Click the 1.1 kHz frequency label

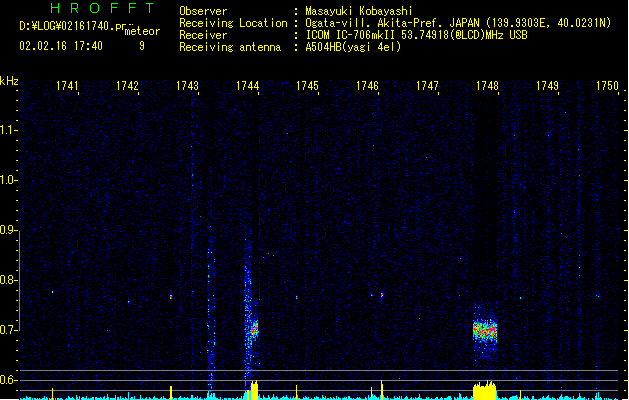pyautogui.click(x=8, y=130)
